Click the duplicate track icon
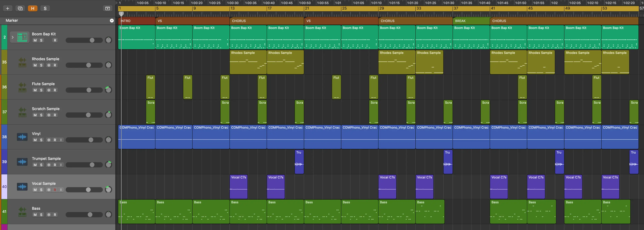The width and height of the screenshot is (644, 230). click(20, 9)
